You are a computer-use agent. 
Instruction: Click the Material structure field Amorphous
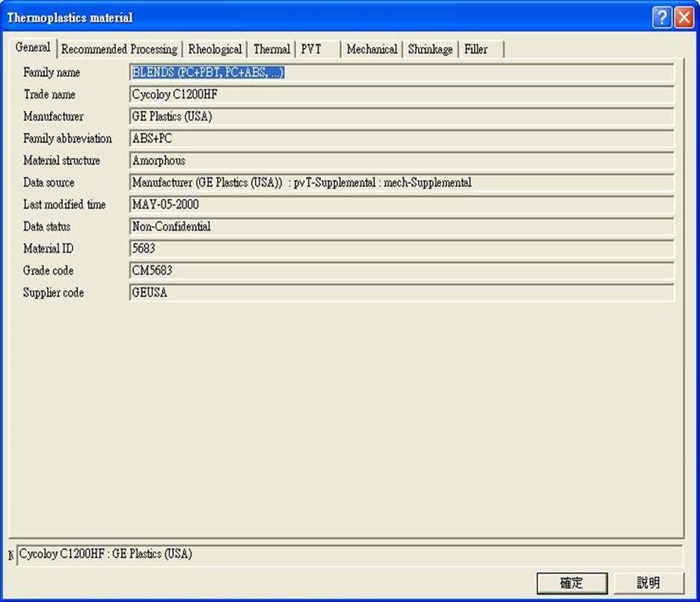402,161
